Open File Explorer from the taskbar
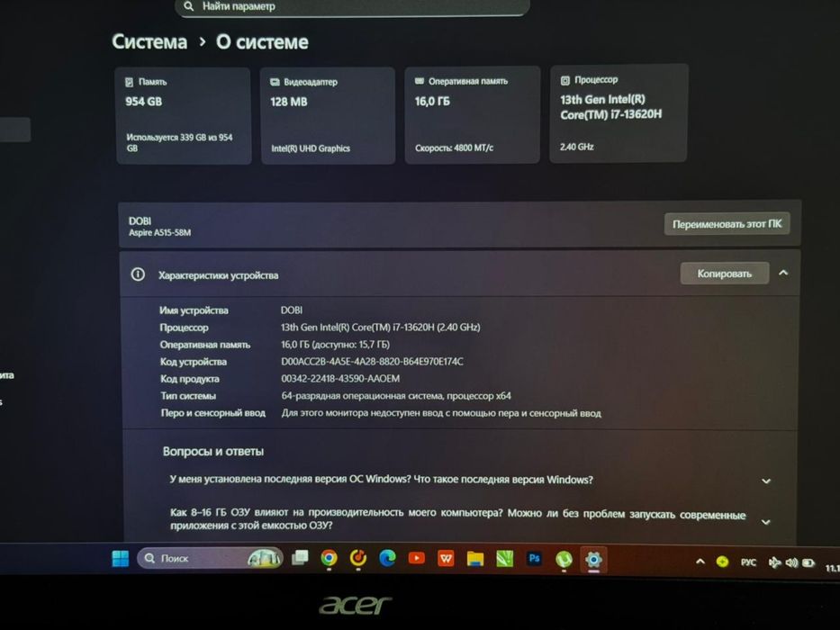The width and height of the screenshot is (840, 630). point(475,559)
